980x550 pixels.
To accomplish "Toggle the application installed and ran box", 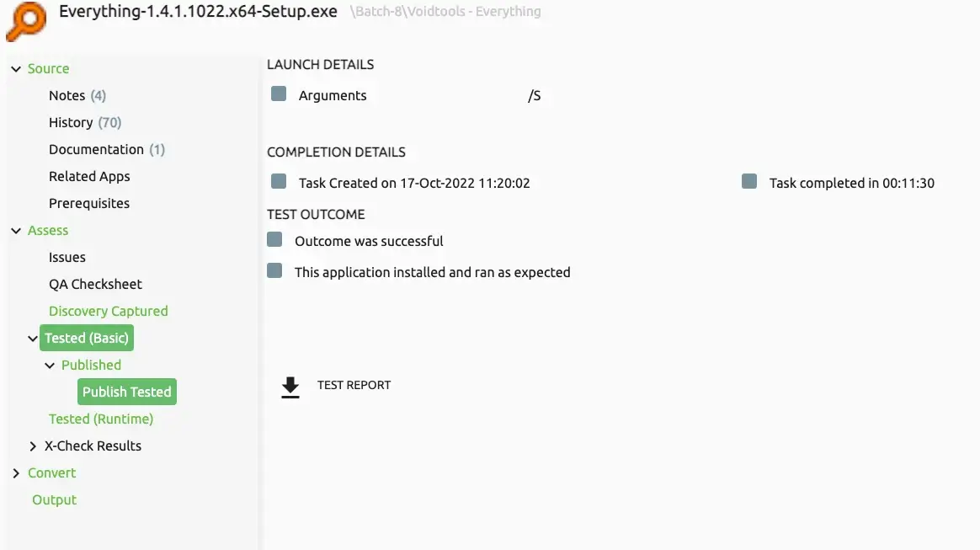I will 274,270.
